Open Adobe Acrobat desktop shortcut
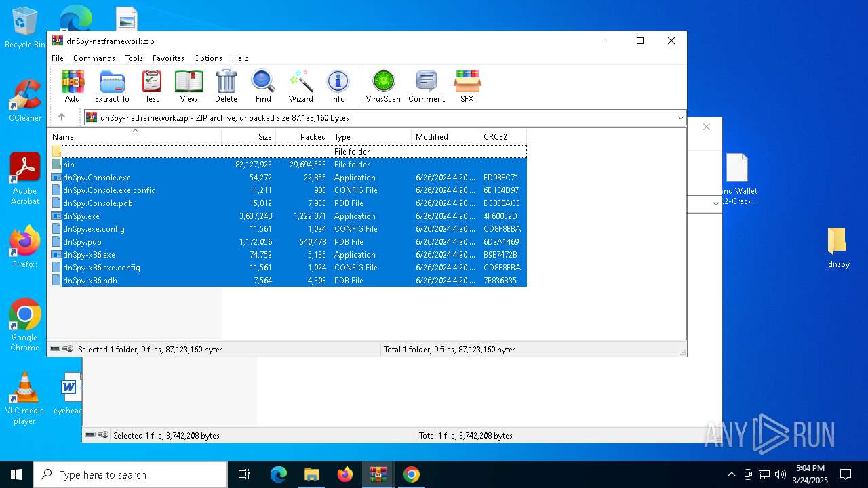This screenshot has width=868, height=488. pos(25,179)
